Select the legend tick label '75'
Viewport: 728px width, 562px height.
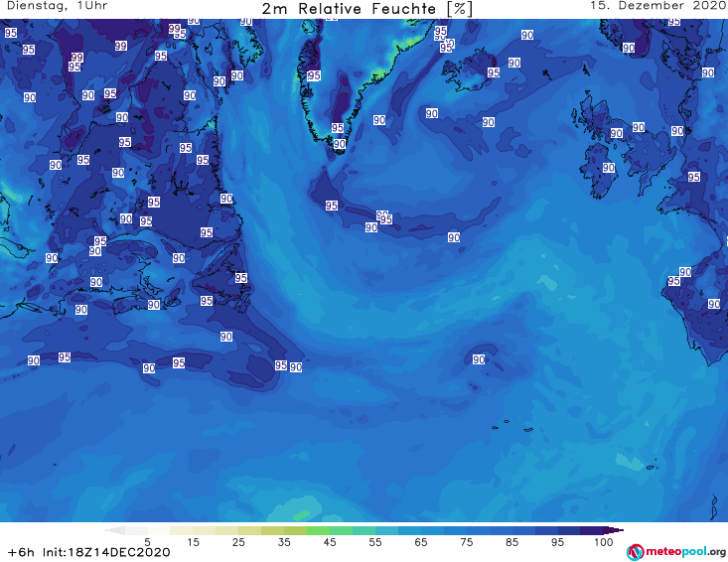pyautogui.click(x=466, y=542)
